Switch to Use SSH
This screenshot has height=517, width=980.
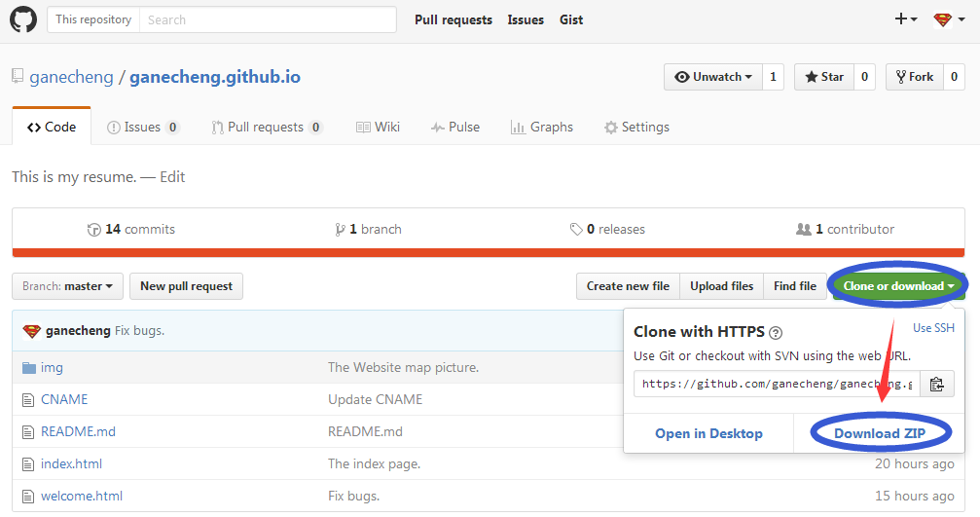click(933, 327)
